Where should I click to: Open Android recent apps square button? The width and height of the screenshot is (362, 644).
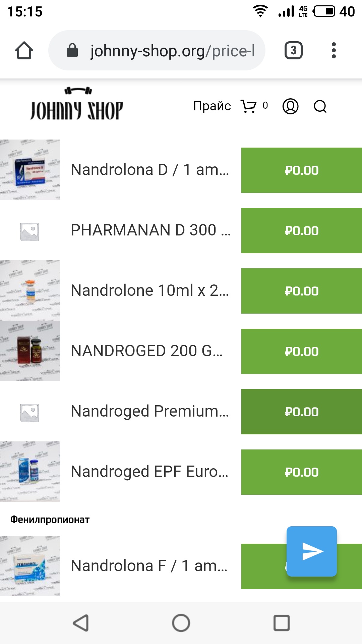[x=282, y=623]
